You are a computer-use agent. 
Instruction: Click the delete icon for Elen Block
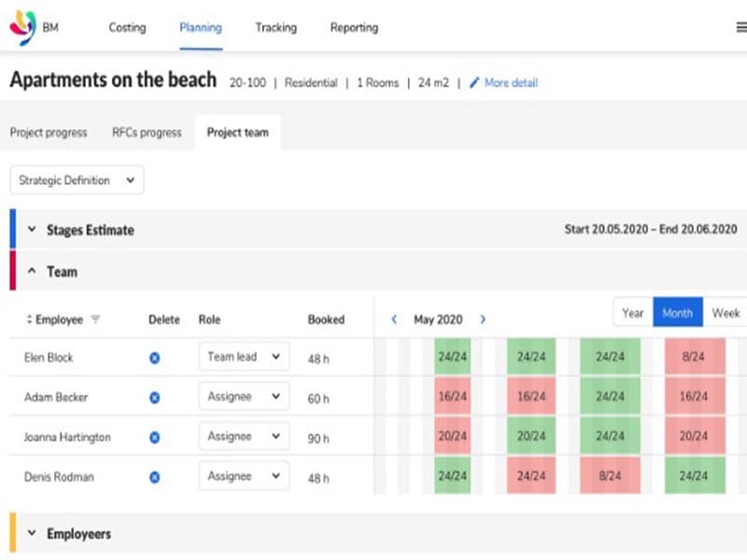[155, 357]
